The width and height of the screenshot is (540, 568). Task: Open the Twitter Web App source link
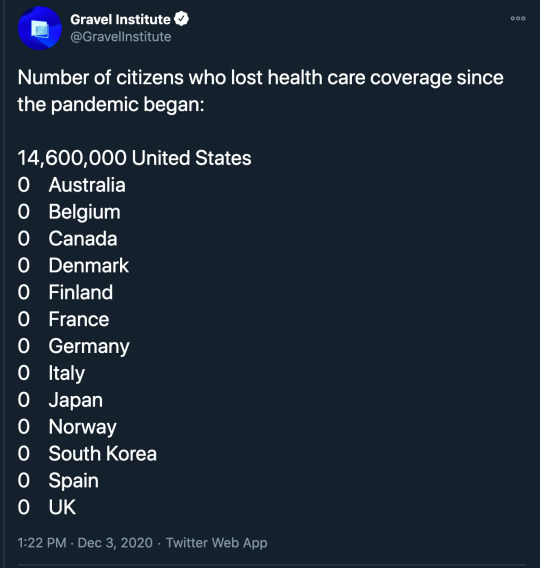tap(217, 543)
